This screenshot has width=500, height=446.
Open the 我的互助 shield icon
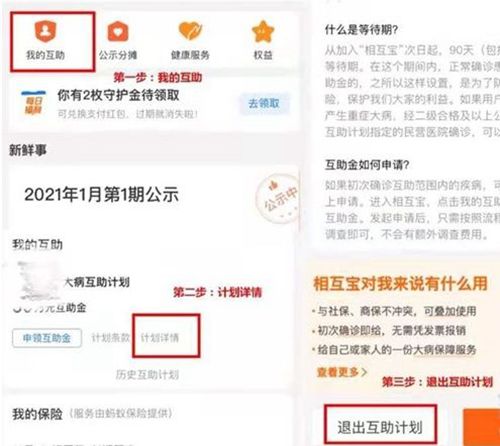46,31
